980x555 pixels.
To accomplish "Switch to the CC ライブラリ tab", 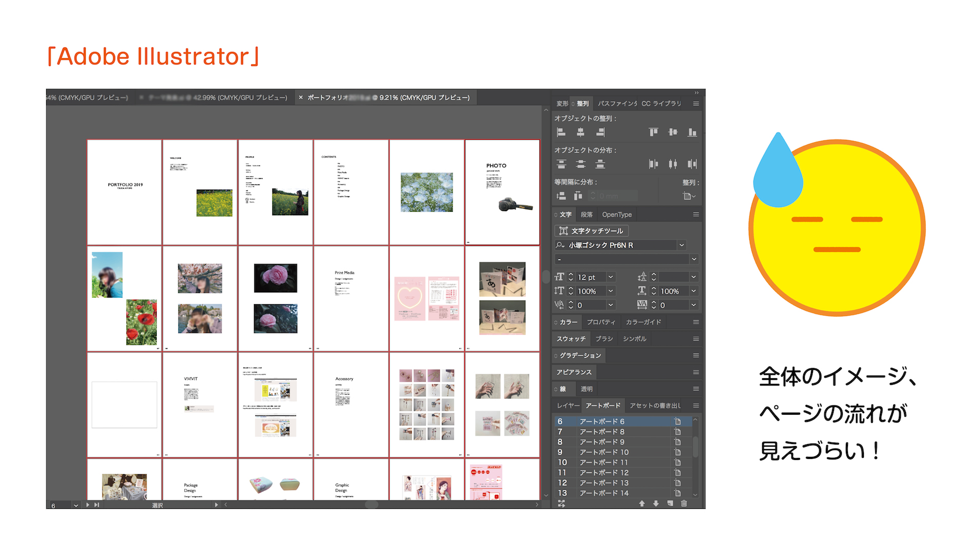I will click(x=661, y=103).
